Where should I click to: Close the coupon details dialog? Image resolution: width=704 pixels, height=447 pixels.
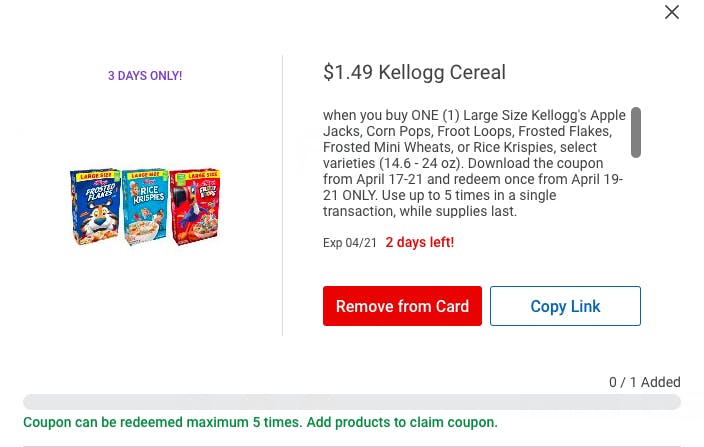pos(672,12)
